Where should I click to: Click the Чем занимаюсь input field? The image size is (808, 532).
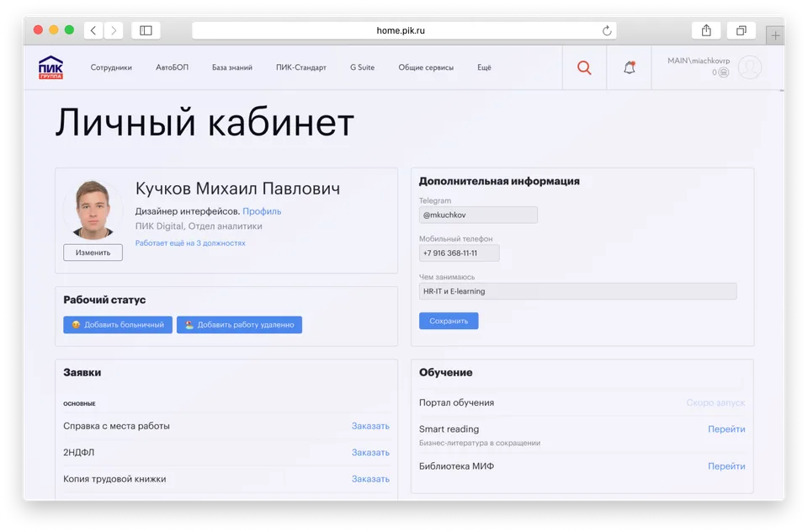pyautogui.click(x=581, y=291)
